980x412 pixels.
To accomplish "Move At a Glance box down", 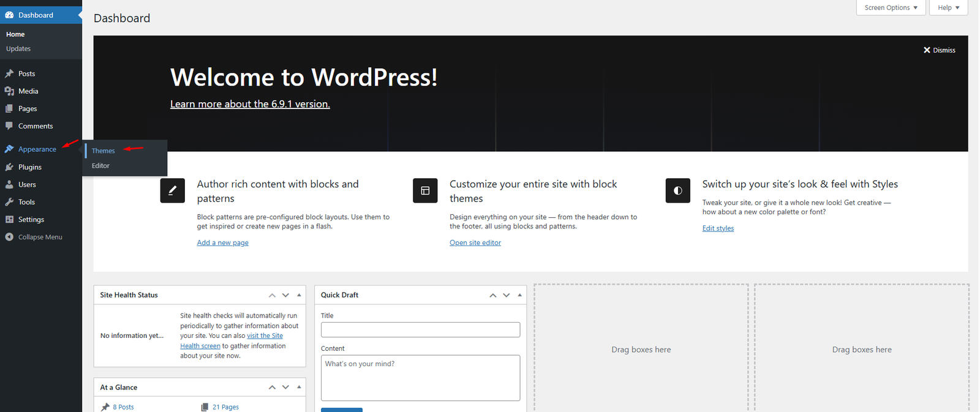I will point(285,388).
